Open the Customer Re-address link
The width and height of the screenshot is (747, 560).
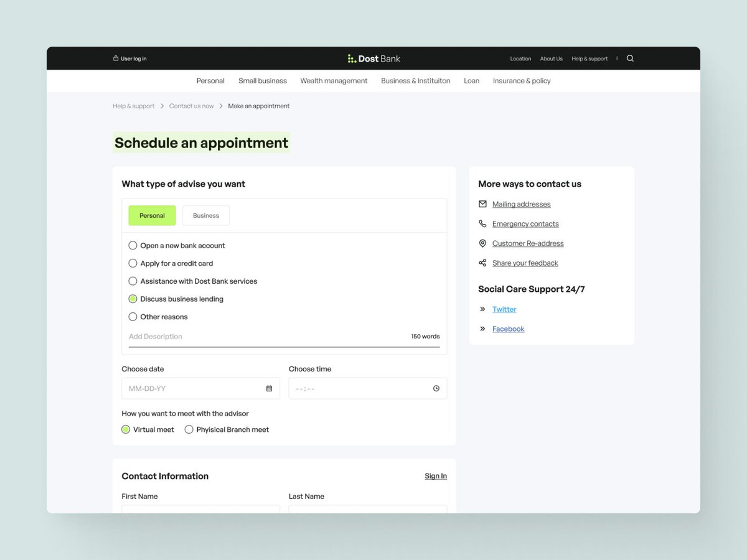tap(528, 243)
